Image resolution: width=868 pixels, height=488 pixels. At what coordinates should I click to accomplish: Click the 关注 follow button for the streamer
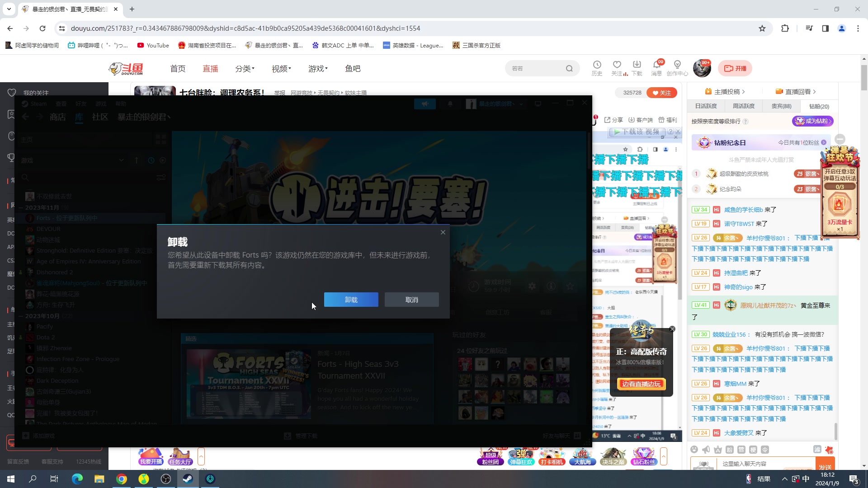point(661,92)
